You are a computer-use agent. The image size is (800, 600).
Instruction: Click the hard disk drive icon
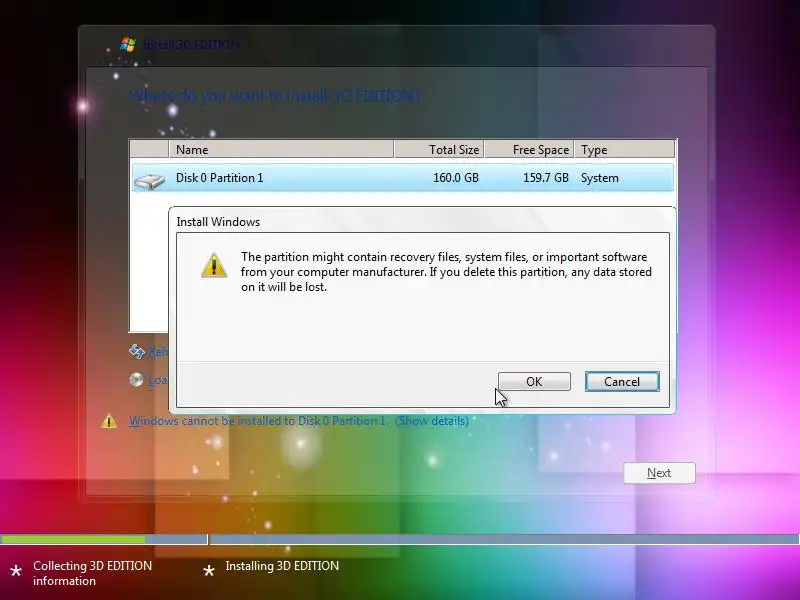(149, 181)
